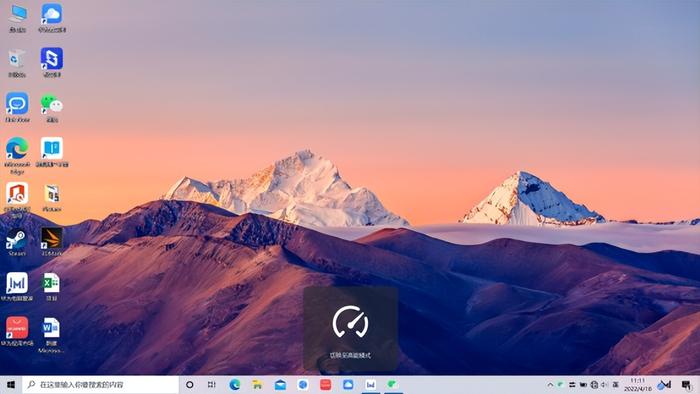Open the Huawei cloud desktop shortcut
Viewport: 700px width, 394px height.
pyautogui.click(x=52, y=18)
